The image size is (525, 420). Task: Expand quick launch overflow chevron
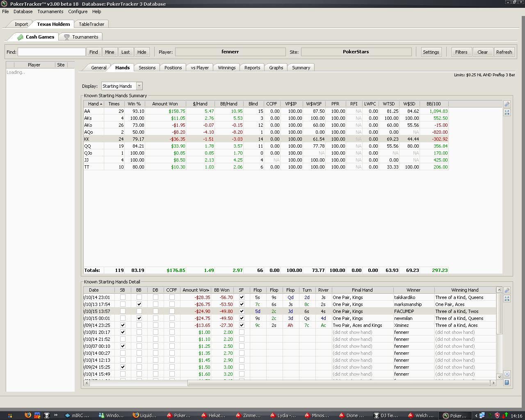click(x=56, y=415)
